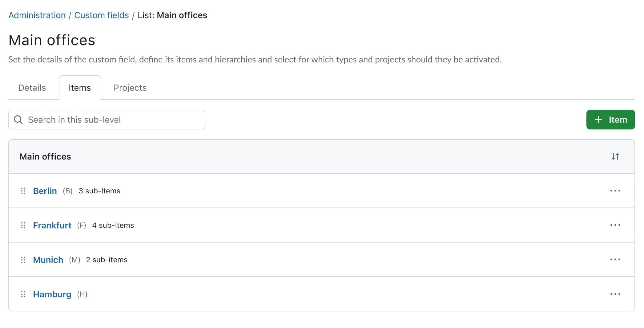Click the drag handle next to Frankfurt

pyautogui.click(x=23, y=225)
